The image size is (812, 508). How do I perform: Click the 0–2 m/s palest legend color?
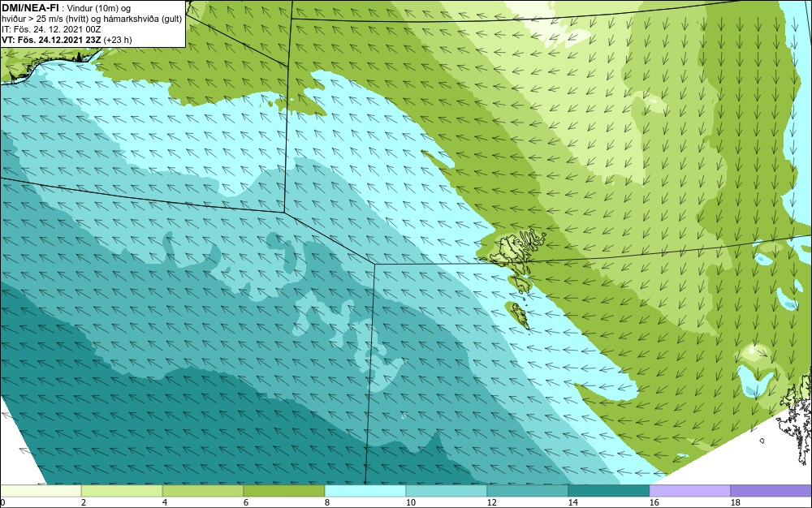point(41,490)
